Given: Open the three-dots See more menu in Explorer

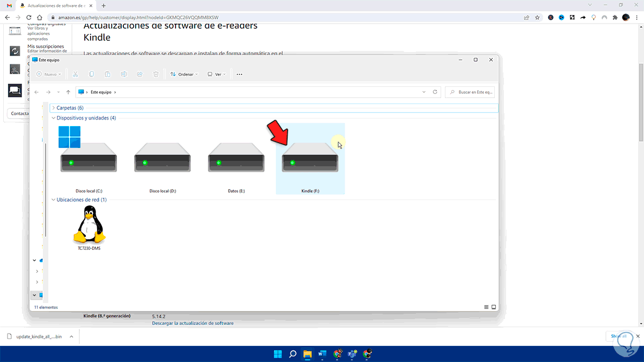Looking at the screenshot, I should pyautogui.click(x=239, y=74).
